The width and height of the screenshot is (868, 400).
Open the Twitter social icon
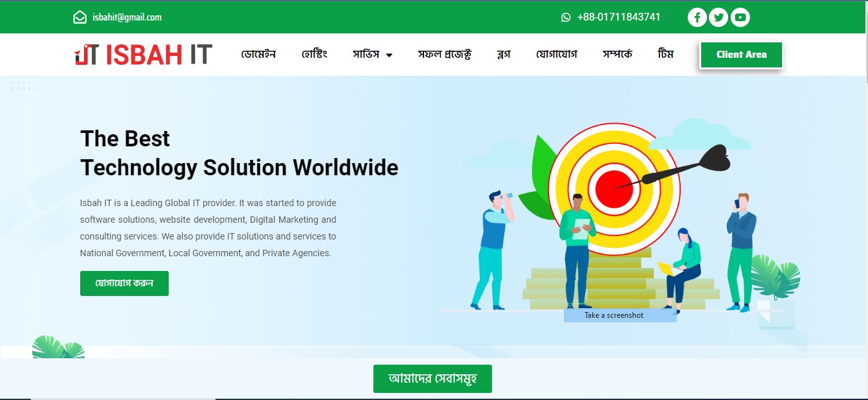[719, 17]
